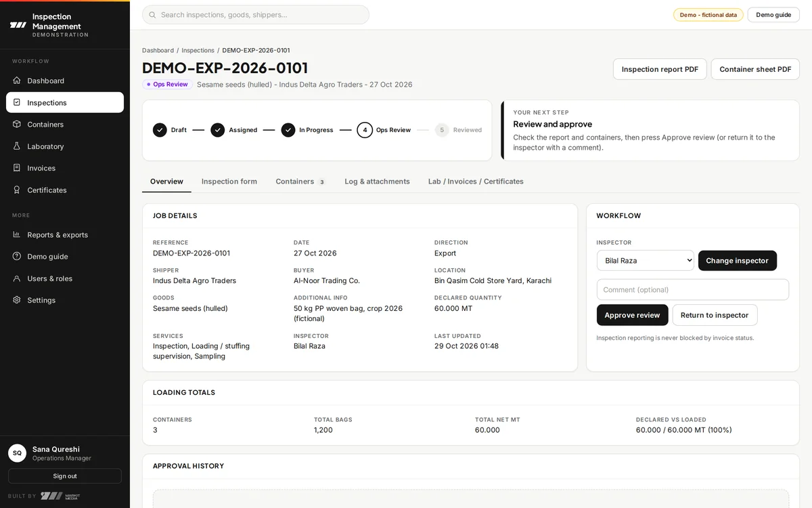Open Settings in the sidebar
The image size is (812, 508).
pyautogui.click(x=65, y=300)
